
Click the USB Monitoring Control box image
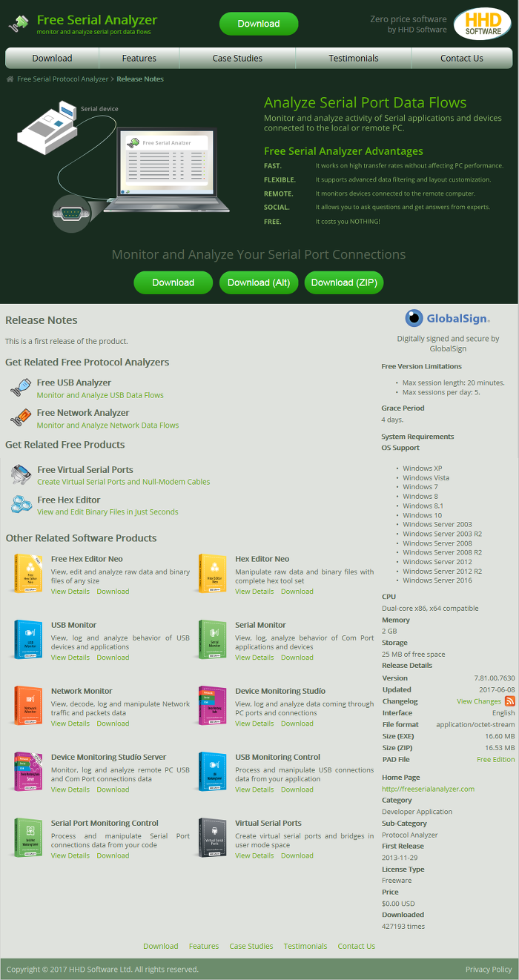click(212, 771)
